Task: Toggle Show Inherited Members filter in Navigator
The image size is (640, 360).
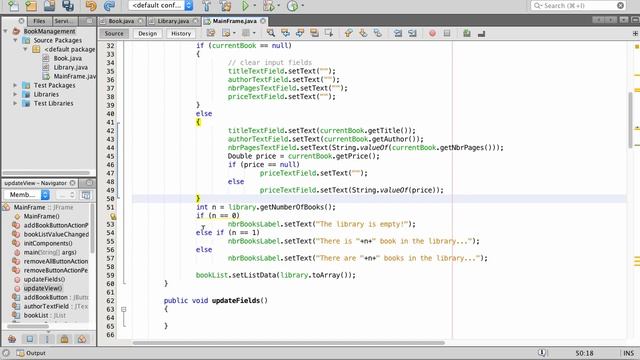Action: coord(12,339)
